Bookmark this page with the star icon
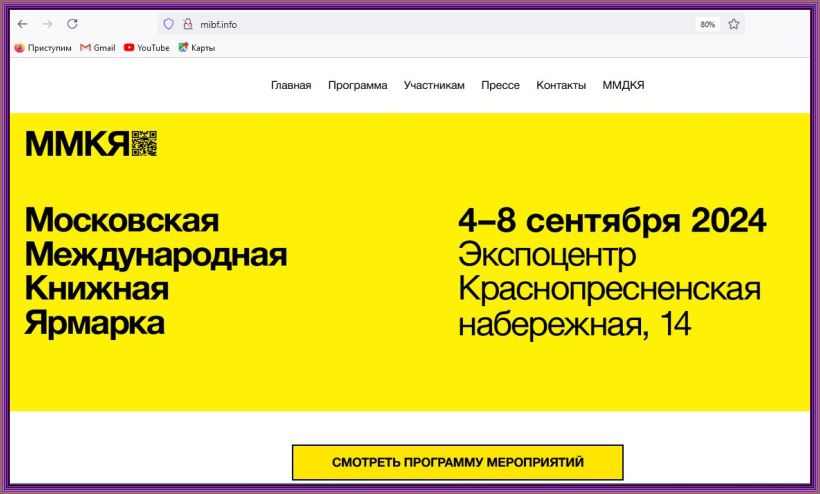820x494 pixels. coord(734,24)
